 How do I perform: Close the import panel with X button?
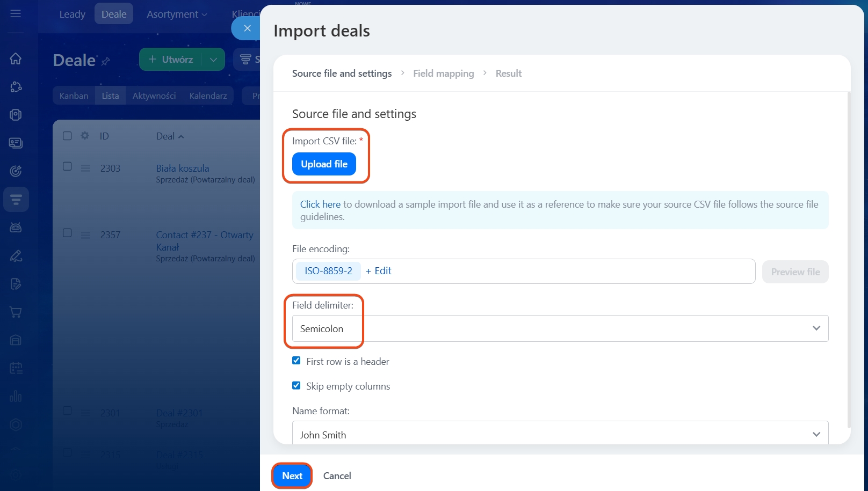click(247, 28)
